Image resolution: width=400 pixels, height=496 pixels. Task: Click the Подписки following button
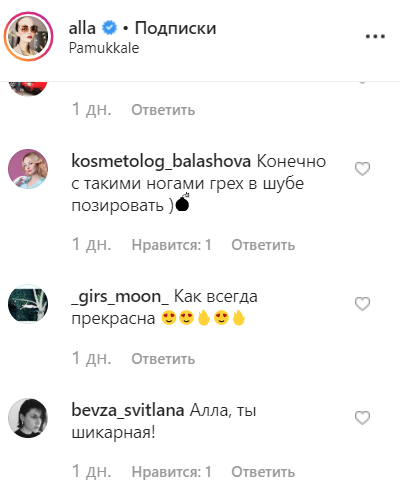(175, 28)
